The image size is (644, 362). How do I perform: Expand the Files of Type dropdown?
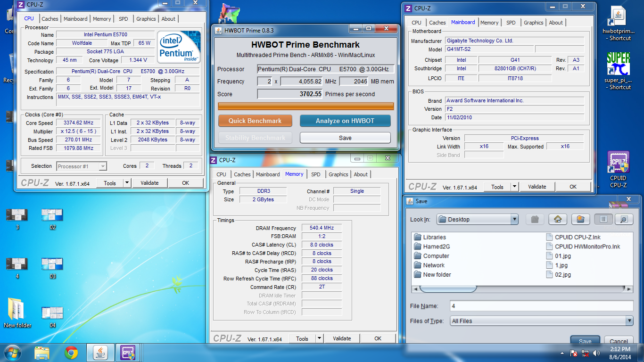point(629,321)
